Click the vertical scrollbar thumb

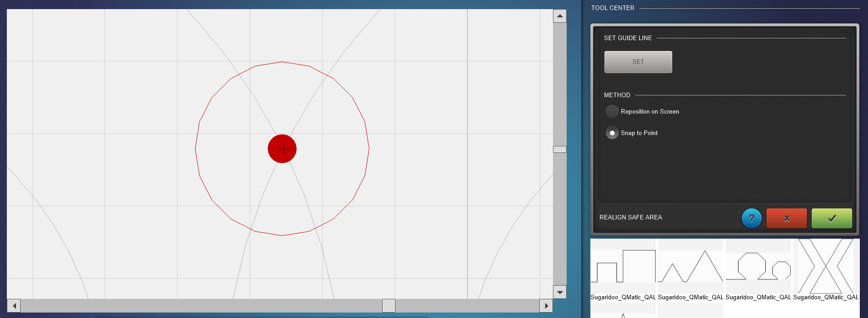(559, 150)
